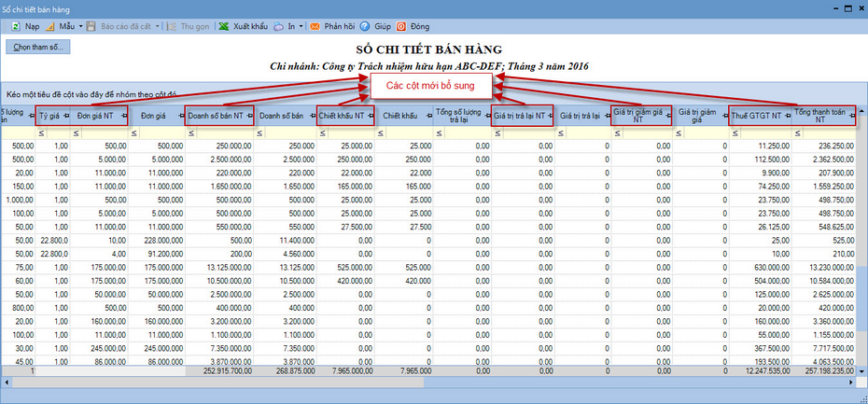Pin the Đơn giá column

(x=180, y=115)
